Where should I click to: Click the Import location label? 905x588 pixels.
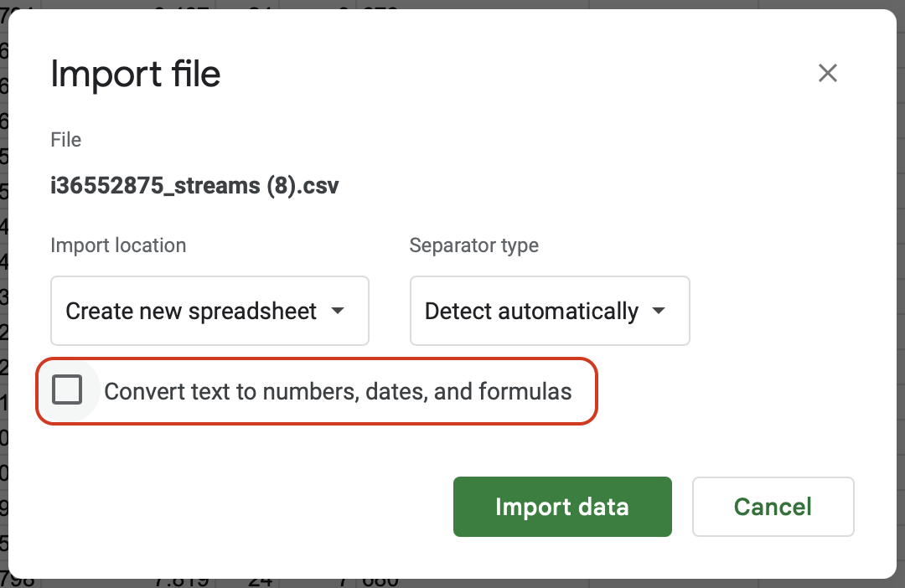click(x=118, y=245)
